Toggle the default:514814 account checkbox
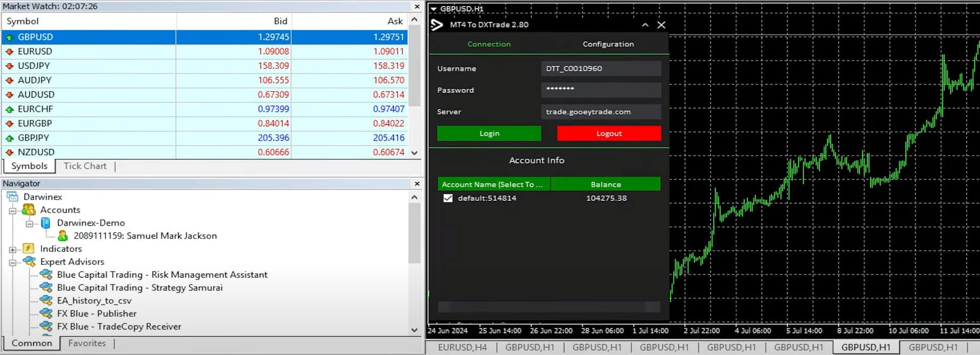This screenshot has width=980, height=355. (448, 198)
